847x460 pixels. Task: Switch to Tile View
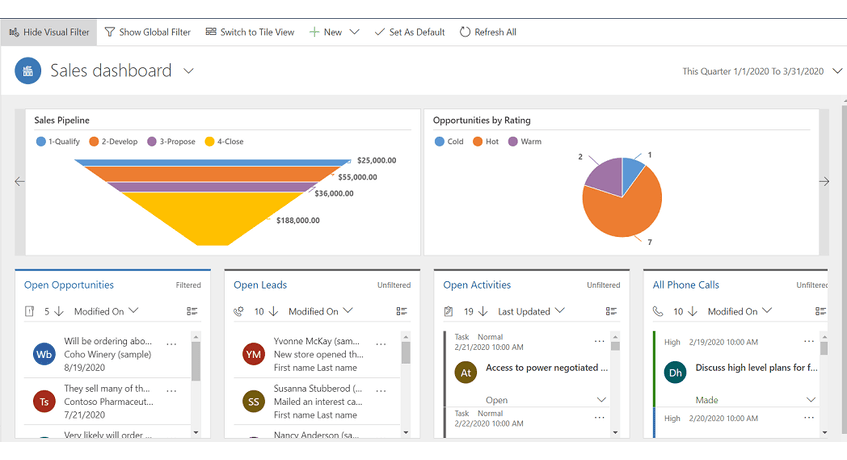point(250,32)
